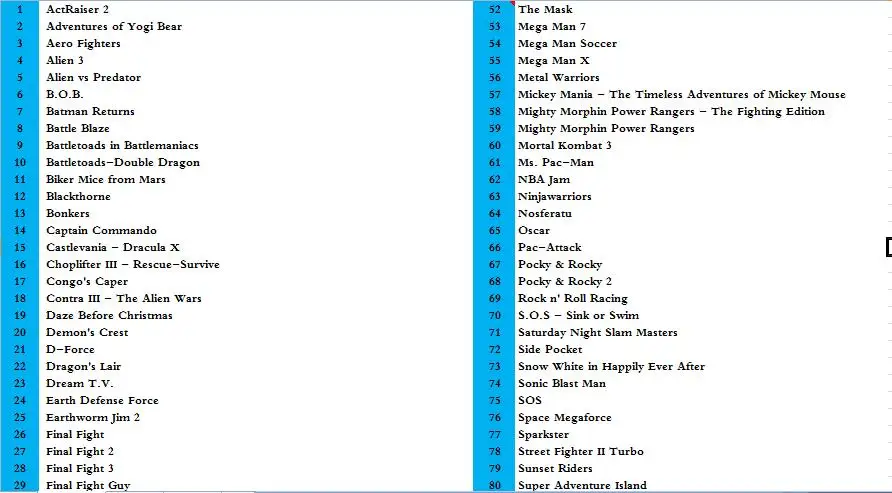
Task: Select 'Mortal Kombat 3' cell
Action: [x=564, y=146]
